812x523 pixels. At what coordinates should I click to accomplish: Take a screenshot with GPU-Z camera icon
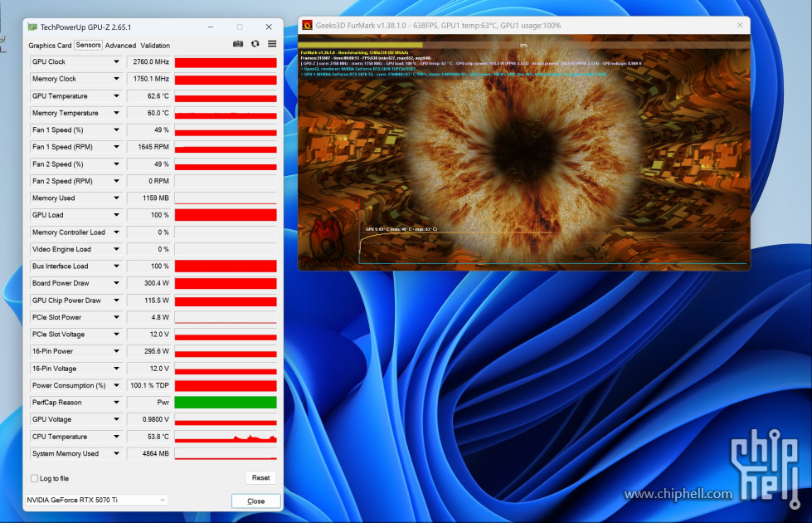pos(238,44)
